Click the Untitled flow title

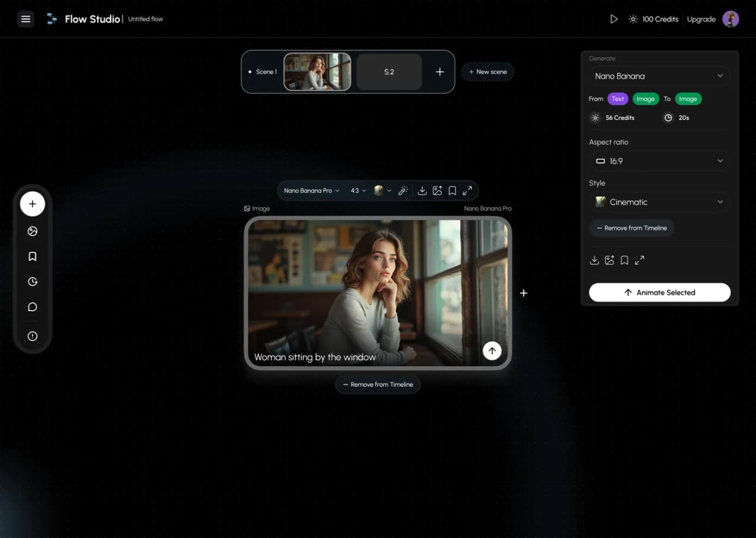click(x=145, y=19)
